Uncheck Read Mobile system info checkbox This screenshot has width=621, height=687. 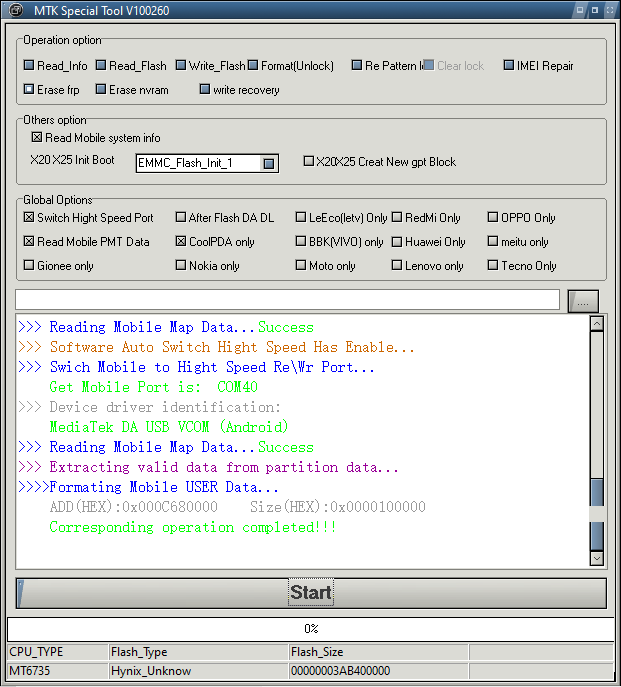tap(37, 138)
